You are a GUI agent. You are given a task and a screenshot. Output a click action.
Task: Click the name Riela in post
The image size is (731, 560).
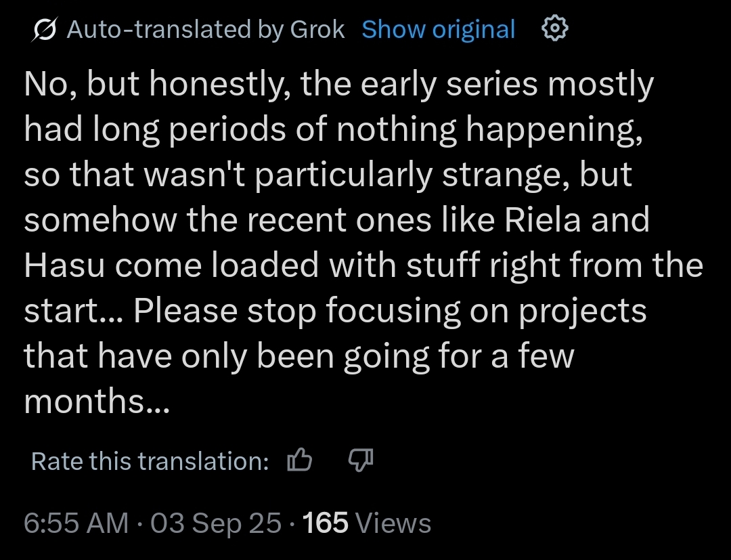[543, 219]
